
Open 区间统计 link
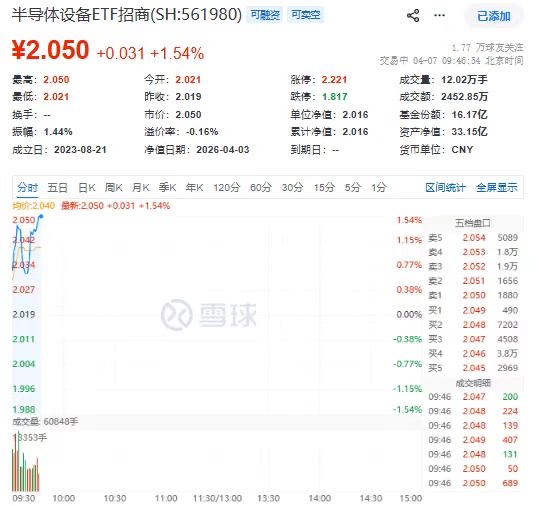point(446,188)
